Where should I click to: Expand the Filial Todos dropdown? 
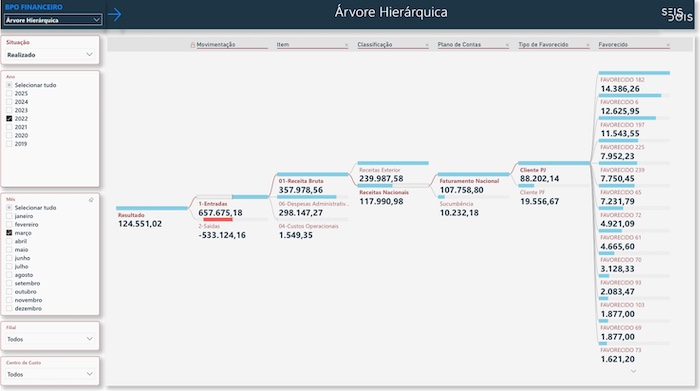pyautogui.click(x=50, y=339)
